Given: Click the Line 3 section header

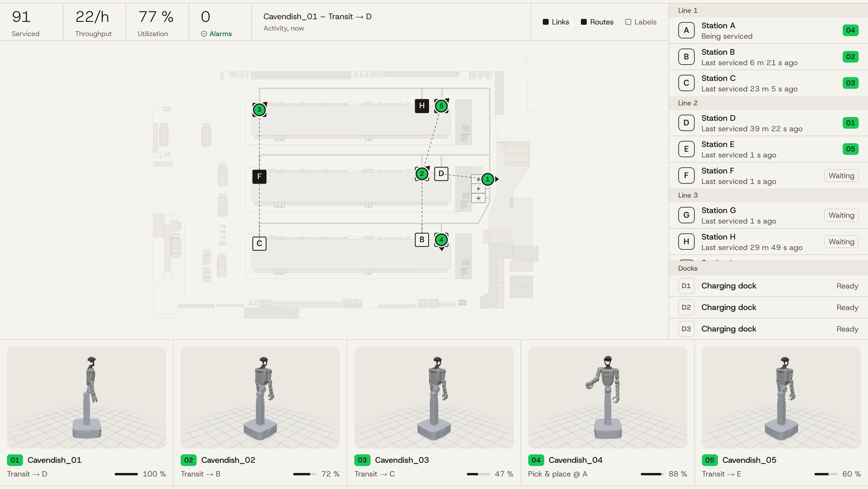Looking at the screenshot, I should [x=768, y=195].
